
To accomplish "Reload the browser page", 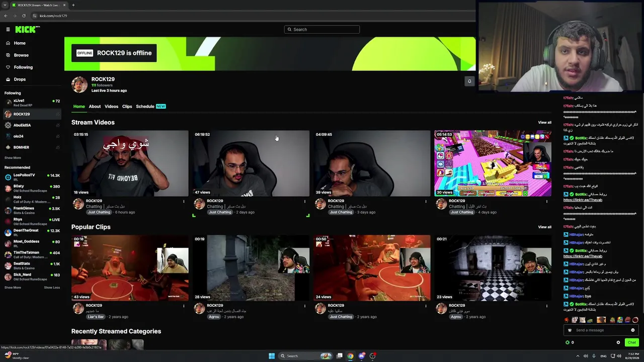I will coord(24,16).
